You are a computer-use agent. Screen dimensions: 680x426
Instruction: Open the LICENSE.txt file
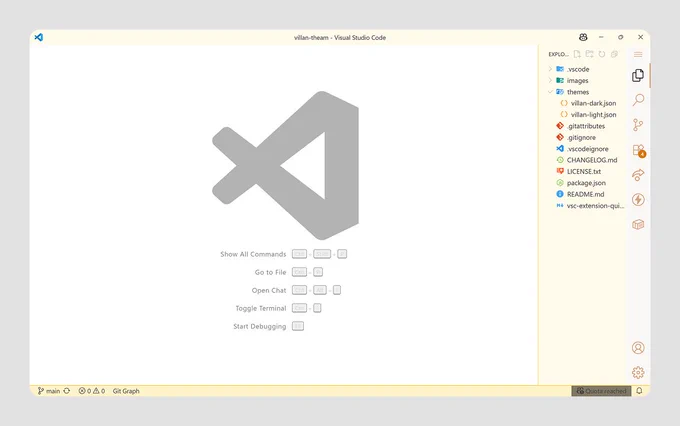click(583, 171)
